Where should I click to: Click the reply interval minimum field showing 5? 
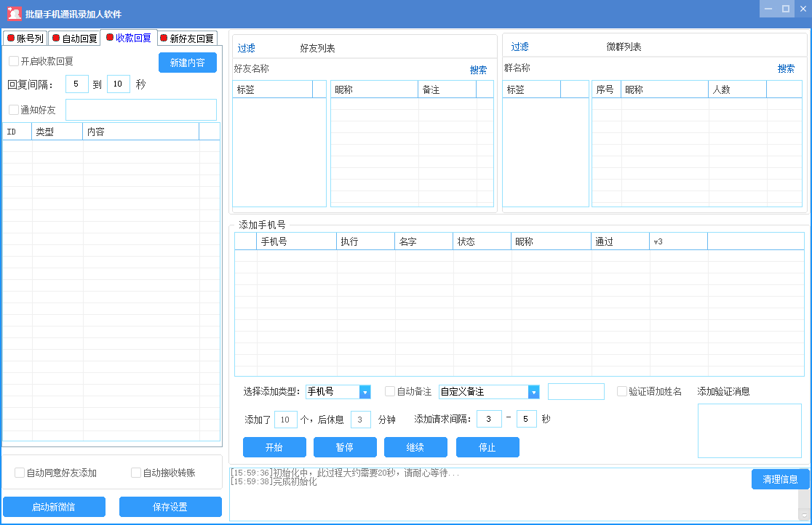[76, 84]
